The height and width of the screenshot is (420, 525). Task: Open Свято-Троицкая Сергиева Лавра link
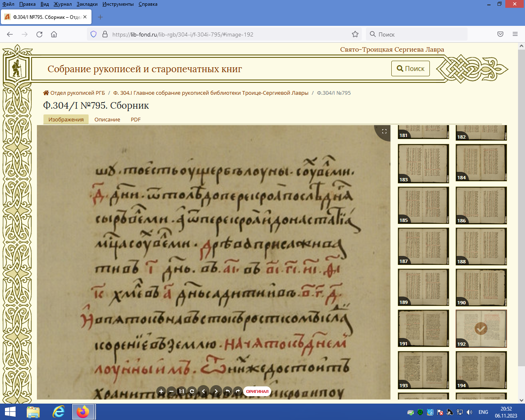coord(392,49)
